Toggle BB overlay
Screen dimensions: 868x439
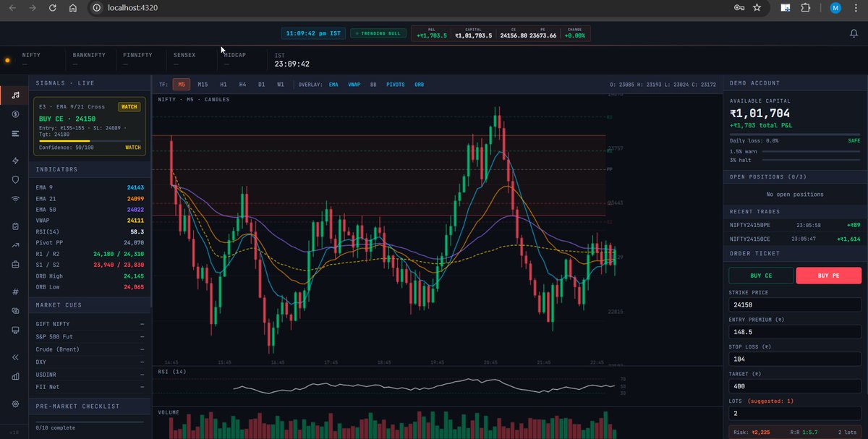pyautogui.click(x=373, y=85)
